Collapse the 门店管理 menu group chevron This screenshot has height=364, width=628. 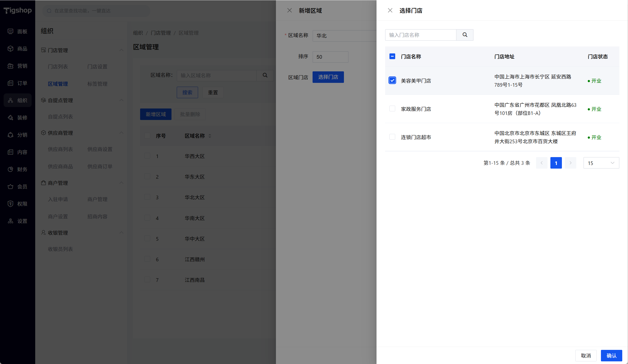coord(121,50)
